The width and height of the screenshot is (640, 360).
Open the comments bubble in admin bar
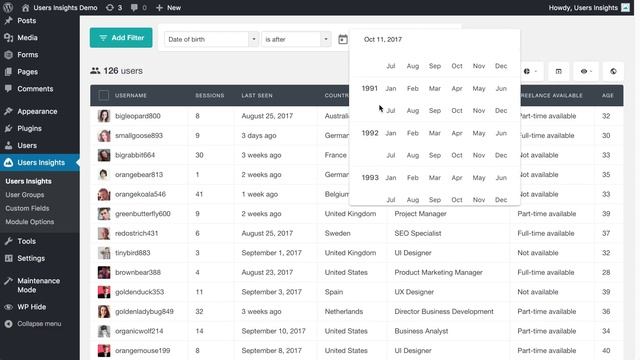[x=138, y=7]
